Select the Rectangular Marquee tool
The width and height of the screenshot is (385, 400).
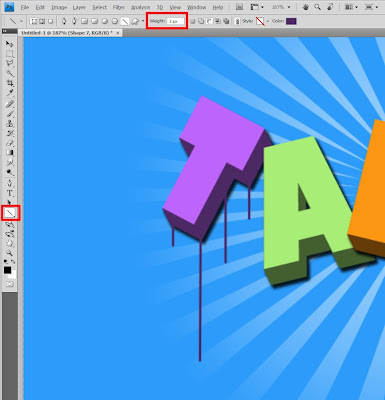pyautogui.click(x=10, y=54)
